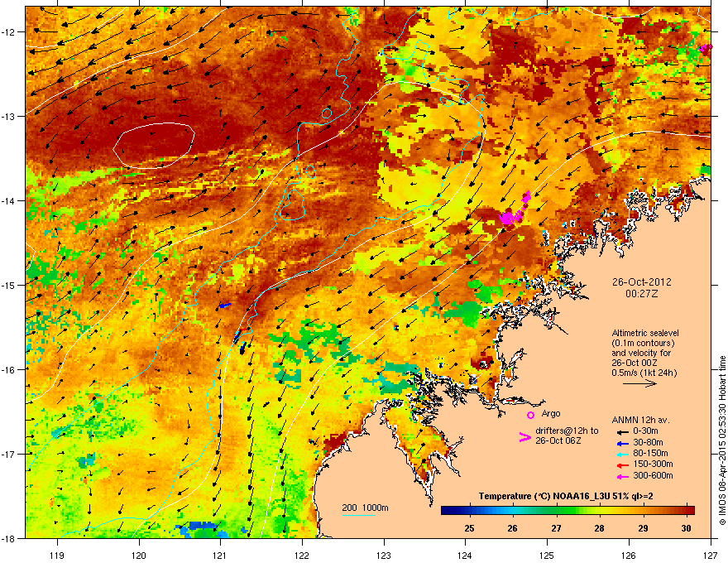Click the latitude axis label -18
The height and width of the screenshot is (563, 728).
pos(9,538)
